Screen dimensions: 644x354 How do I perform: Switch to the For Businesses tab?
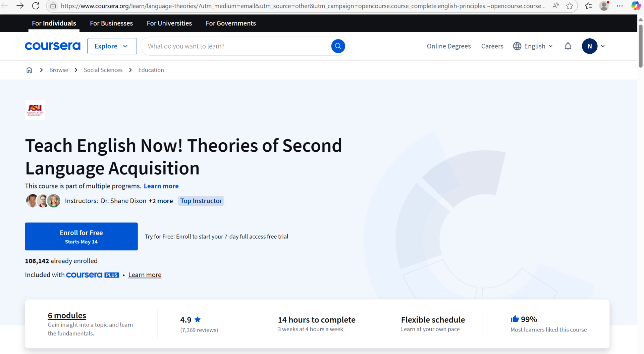111,23
